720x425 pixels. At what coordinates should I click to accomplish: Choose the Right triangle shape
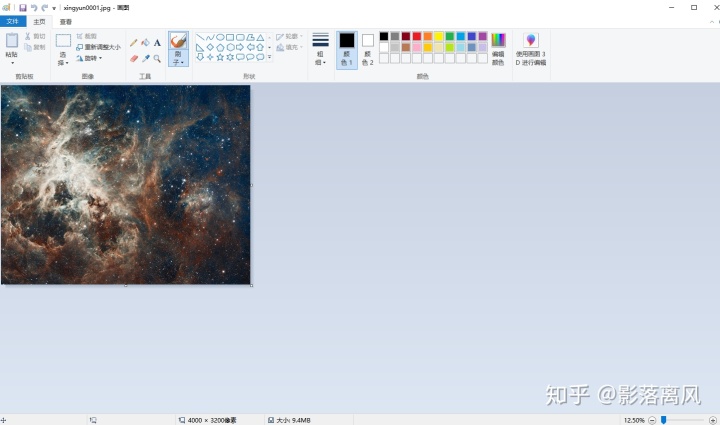point(200,47)
